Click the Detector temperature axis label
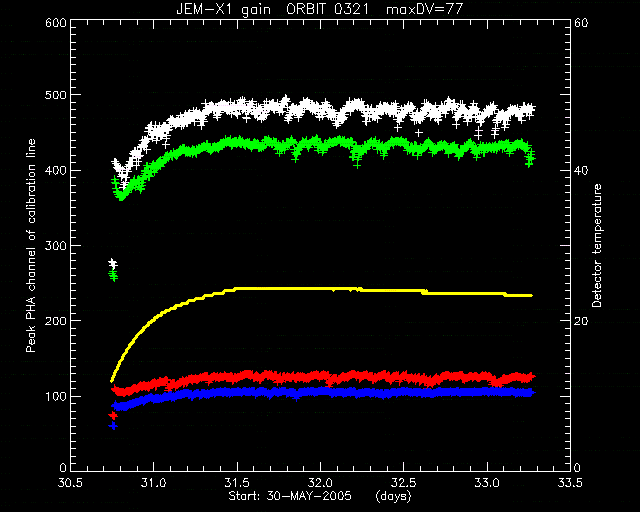The width and height of the screenshot is (640, 512). [x=597, y=245]
